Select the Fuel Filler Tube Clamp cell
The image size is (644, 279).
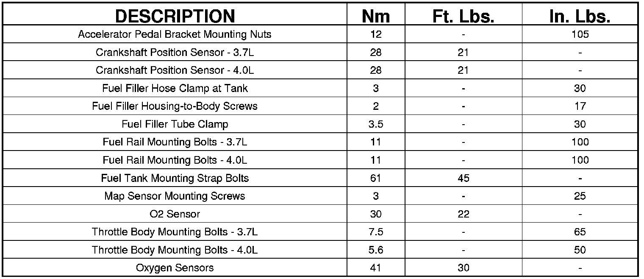click(x=175, y=124)
